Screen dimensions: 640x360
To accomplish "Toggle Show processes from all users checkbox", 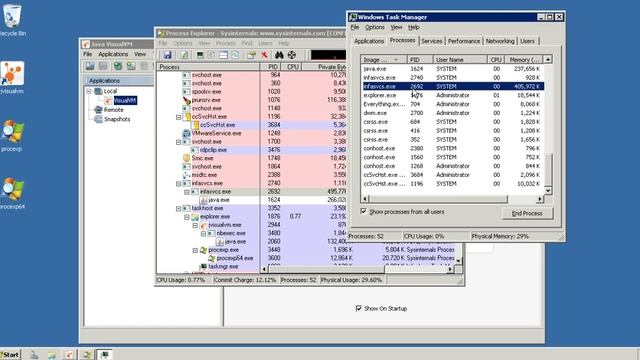I will click(364, 211).
